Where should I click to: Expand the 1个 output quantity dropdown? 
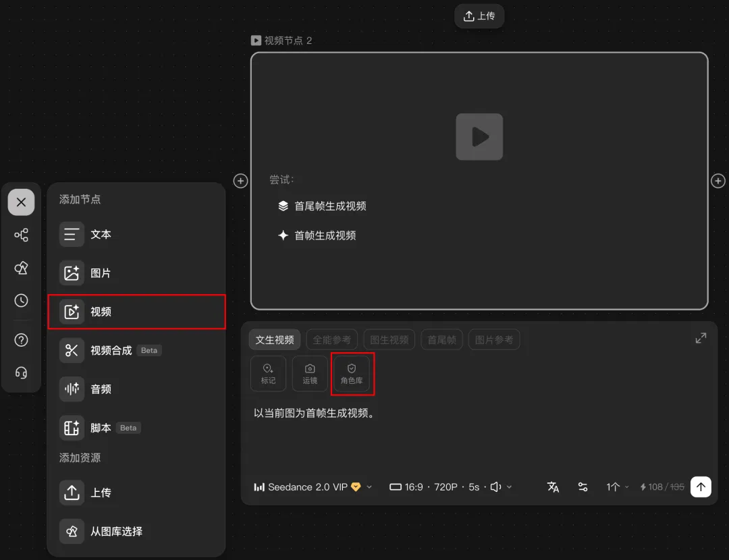(616, 486)
